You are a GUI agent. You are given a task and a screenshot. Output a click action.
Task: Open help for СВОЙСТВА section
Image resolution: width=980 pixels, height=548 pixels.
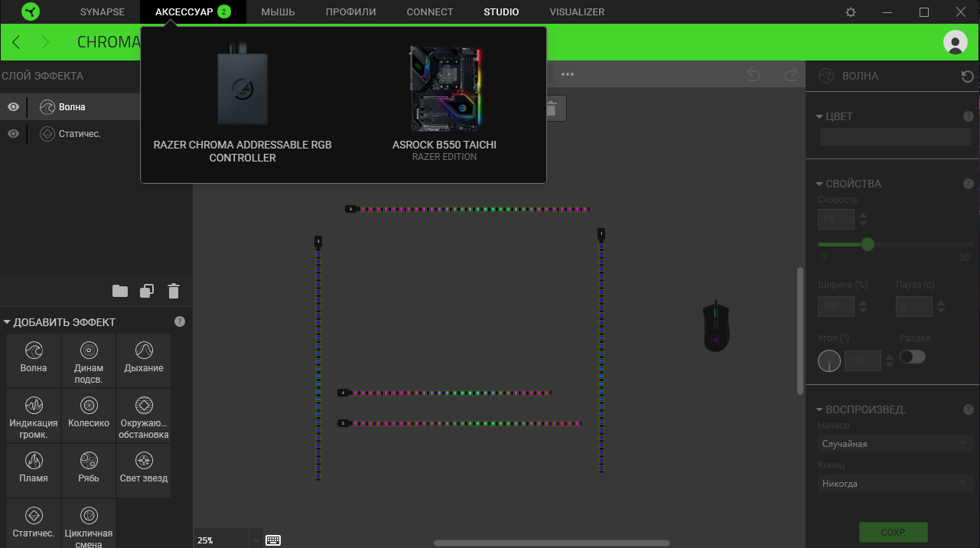[968, 184]
